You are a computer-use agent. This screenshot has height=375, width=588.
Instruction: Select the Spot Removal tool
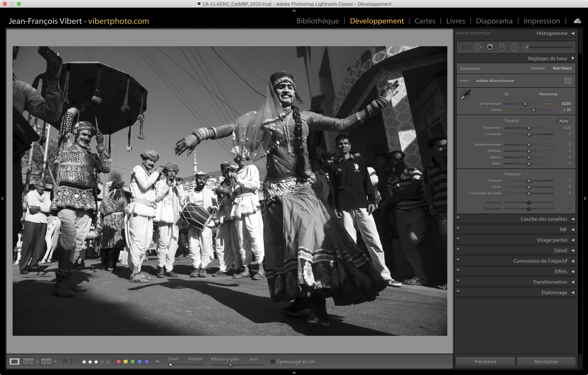coord(477,47)
